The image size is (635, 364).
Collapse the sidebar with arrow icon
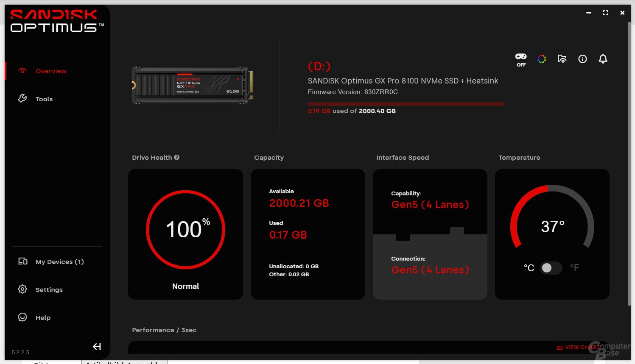[97, 347]
